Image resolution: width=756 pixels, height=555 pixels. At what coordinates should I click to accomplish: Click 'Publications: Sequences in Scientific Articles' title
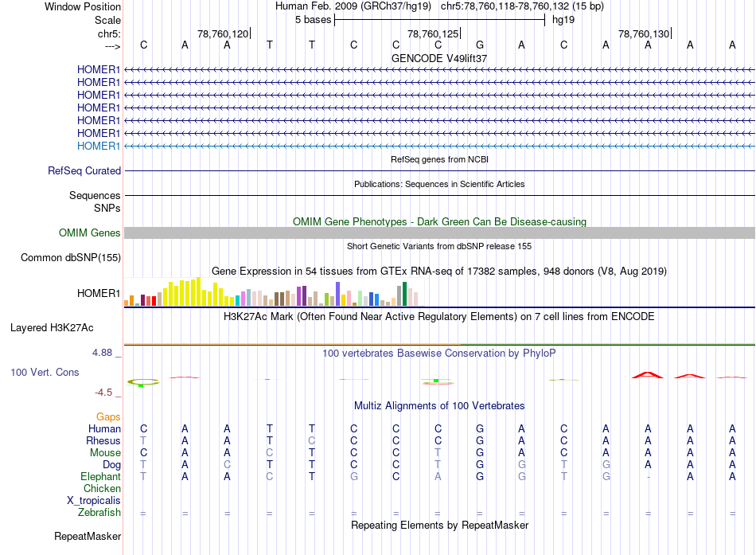click(x=439, y=184)
